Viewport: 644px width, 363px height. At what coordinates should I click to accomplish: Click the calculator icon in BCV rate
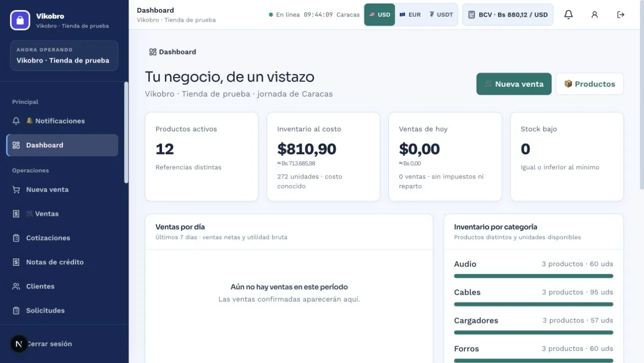[471, 15]
